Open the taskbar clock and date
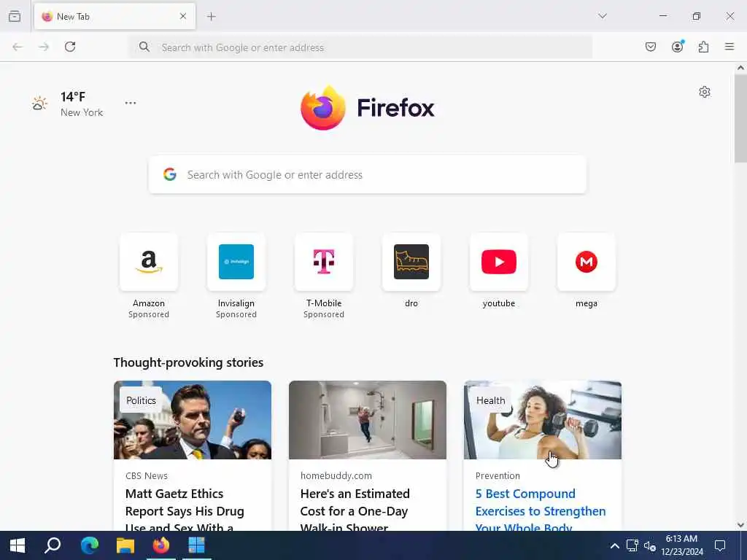Screen dimensions: 747x560 point(682,545)
